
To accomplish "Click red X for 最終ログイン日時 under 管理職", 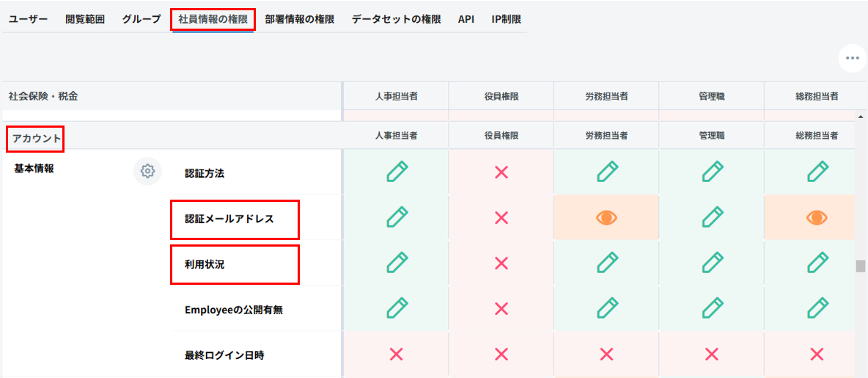I will [x=711, y=355].
